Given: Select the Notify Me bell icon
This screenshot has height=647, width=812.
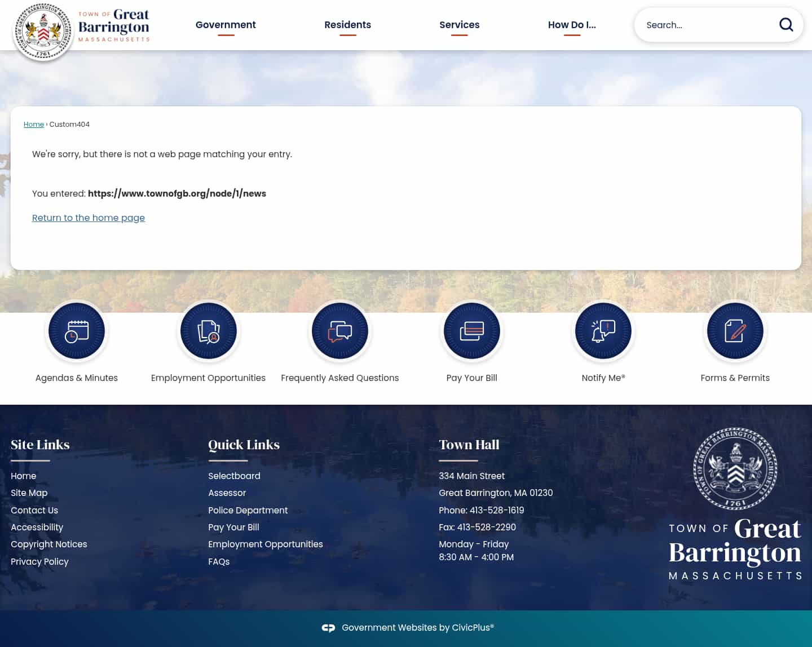Looking at the screenshot, I should pyautogui.click(x=603, y=331).
